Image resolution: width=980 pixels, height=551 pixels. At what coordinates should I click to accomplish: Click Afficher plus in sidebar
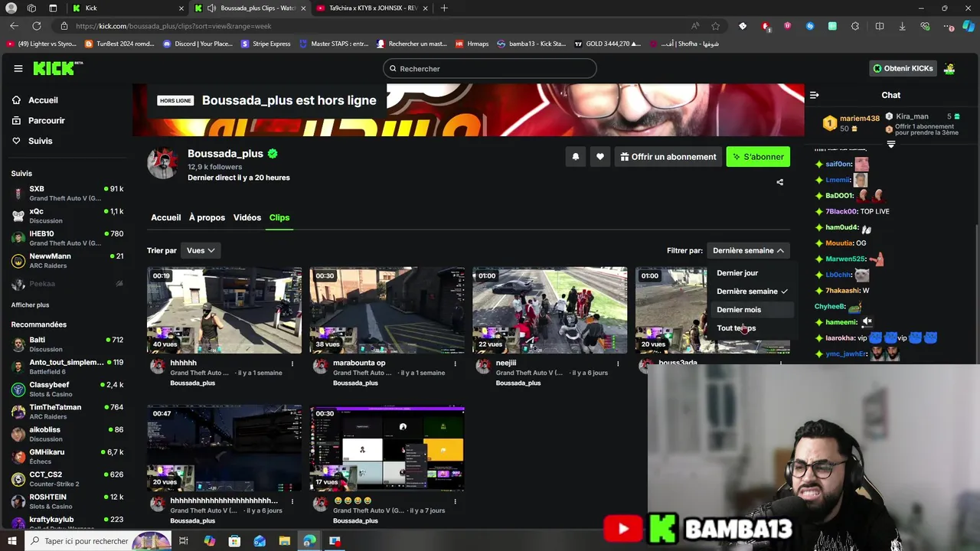coord(31,305)
